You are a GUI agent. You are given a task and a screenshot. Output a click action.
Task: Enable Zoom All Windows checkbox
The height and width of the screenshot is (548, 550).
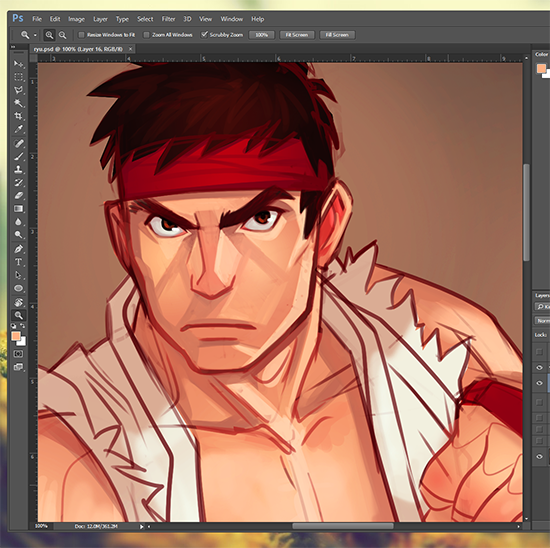click(146, 35)
